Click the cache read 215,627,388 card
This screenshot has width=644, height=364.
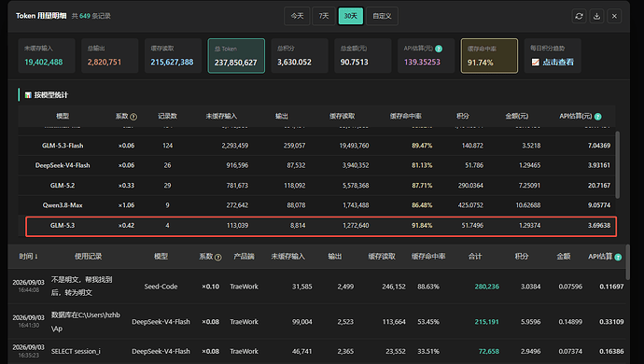(x=173, y=56)
